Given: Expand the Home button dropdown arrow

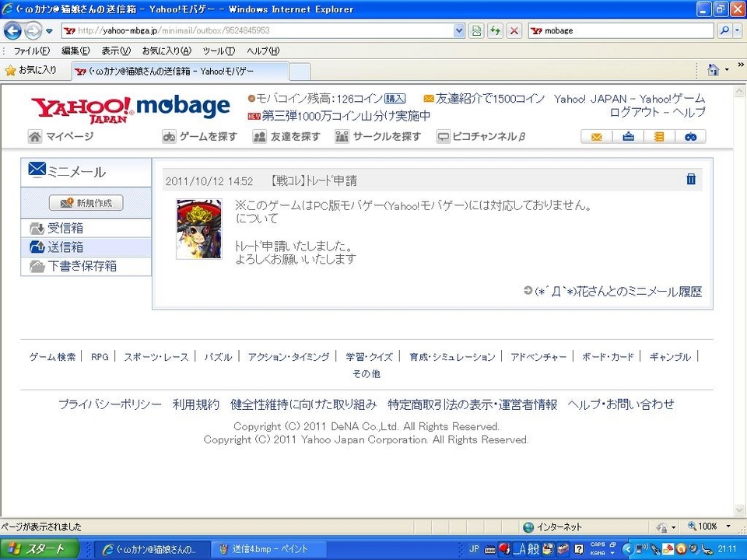Looking at the screenshot, I should [727, 70].
